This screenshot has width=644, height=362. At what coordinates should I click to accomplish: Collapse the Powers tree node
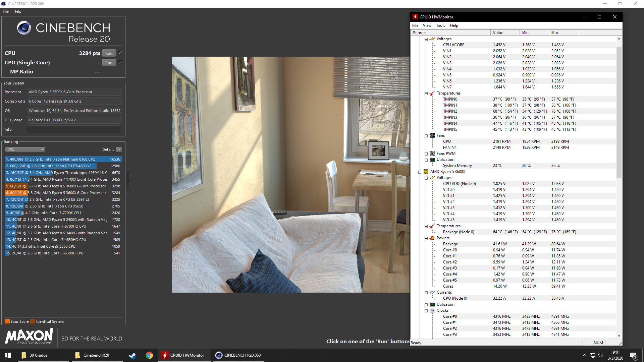tap(426, 238)
